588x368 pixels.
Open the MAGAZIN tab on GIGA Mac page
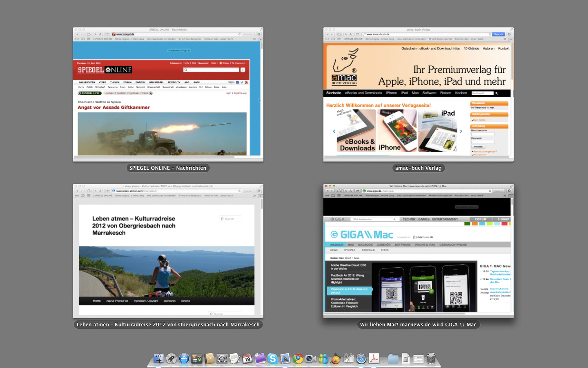pyautogui.click(x=337, y=245)
